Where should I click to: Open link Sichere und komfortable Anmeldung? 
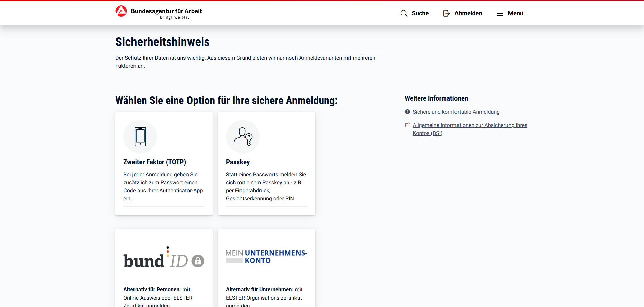(x=456, y=112)
